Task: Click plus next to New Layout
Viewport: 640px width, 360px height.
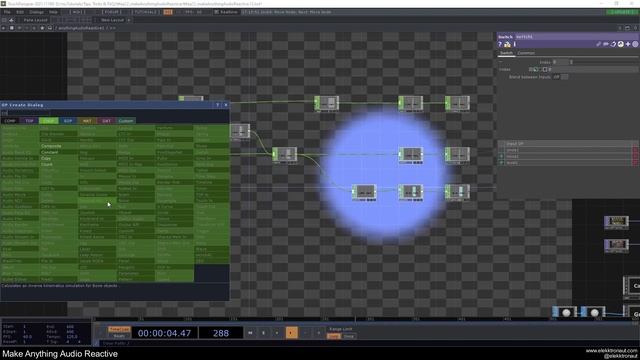Action: point(129,20)
